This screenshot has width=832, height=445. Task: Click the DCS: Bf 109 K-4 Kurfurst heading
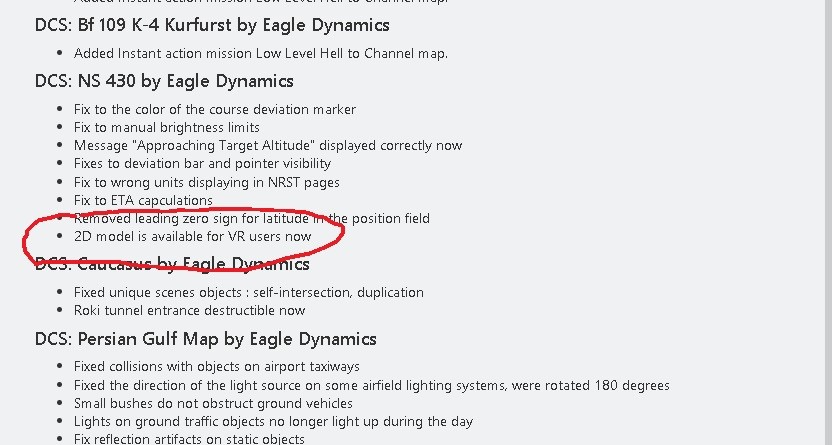coord(212,25)
